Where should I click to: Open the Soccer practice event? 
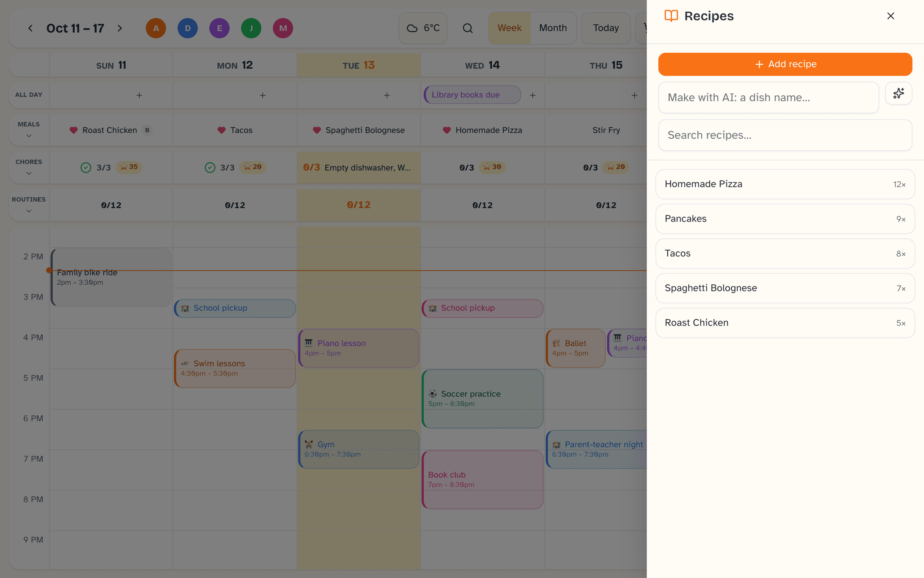(x=482, y=399)
